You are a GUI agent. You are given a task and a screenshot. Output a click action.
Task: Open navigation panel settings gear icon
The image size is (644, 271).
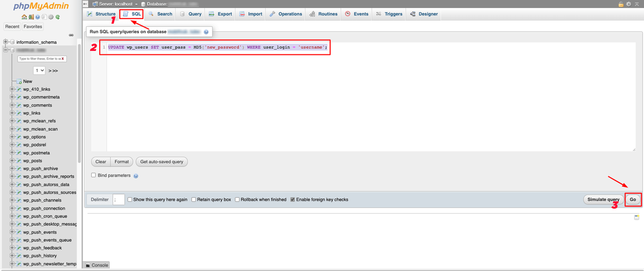click(x=51, y=17)
